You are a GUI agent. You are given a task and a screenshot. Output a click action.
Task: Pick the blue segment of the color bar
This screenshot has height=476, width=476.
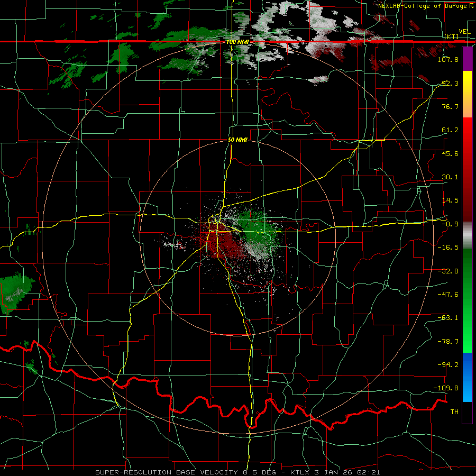click(x=467, y=377)
